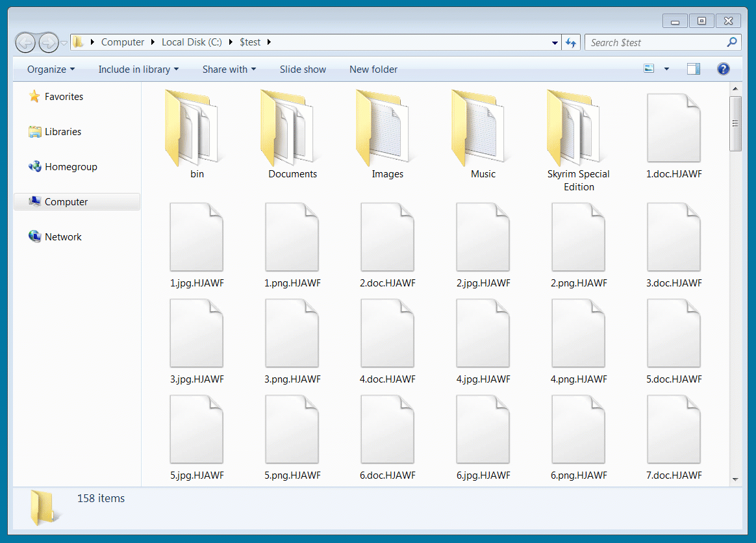This screenshot has width=756, height=543.
Task: Click the scrollbar up arrow
Action: pos(735,89)
